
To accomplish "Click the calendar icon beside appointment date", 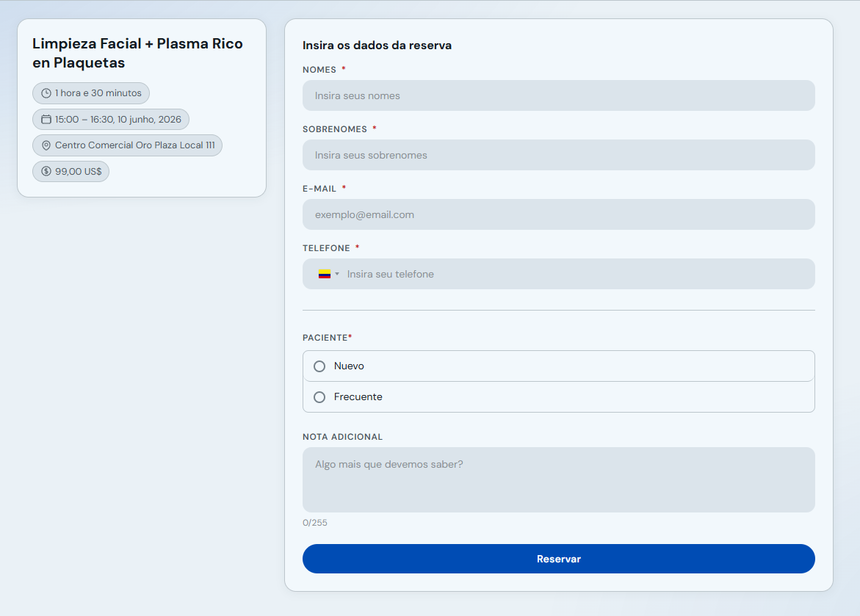I will (x=46, y=119).
